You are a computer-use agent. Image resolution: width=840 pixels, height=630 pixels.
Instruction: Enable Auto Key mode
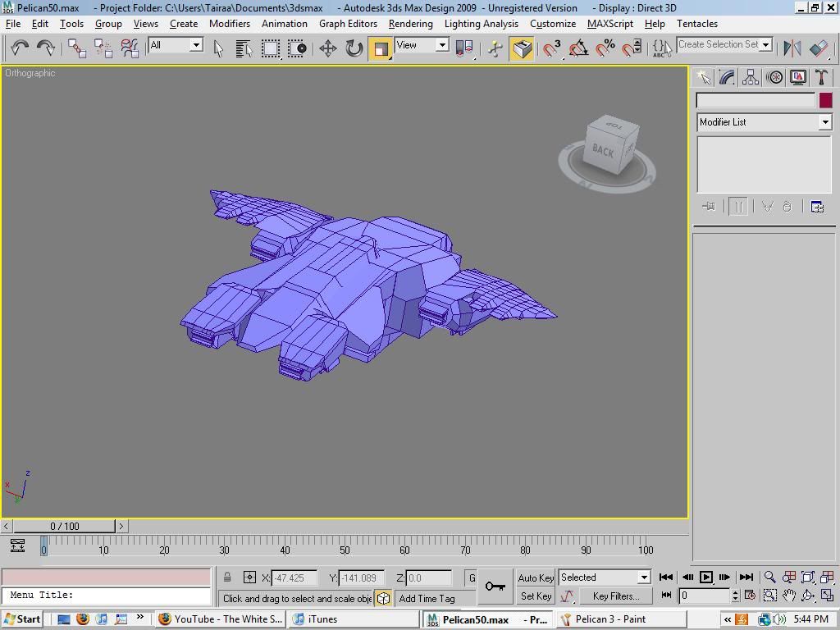pyautogui.click(x=536, y=577)
